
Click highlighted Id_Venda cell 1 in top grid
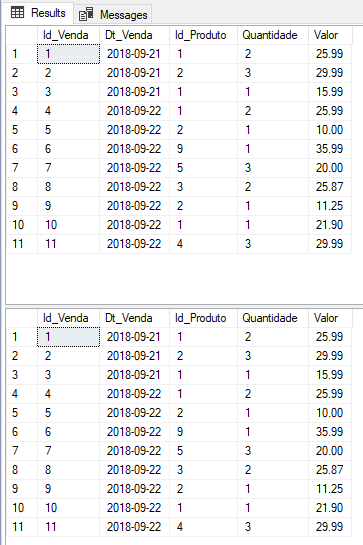[x=68, y=54]
